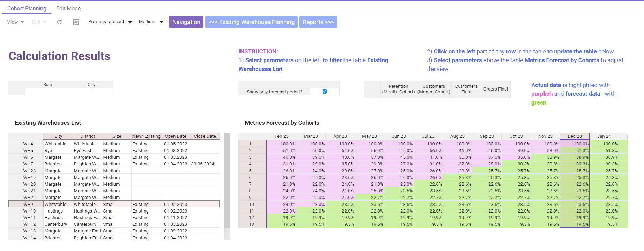Click the save/publish icon in toolbar

point(76,22)
